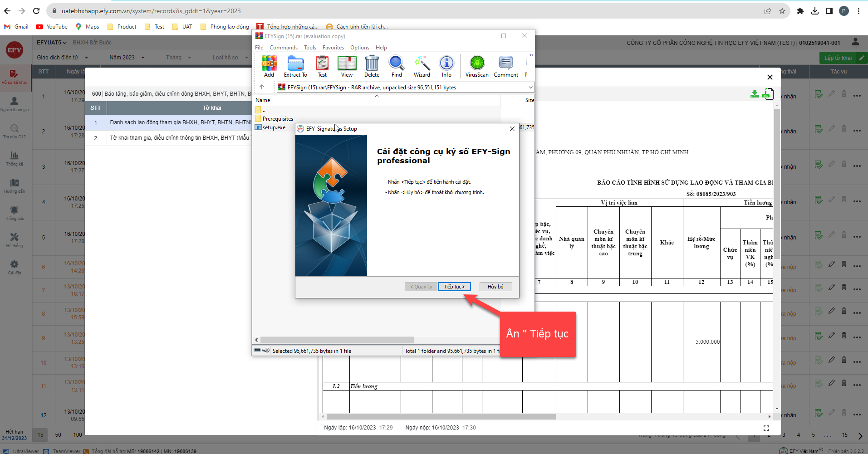This screenshot has width=868, height=454.
Task: Open the Comment tool
Action: click(505, 66)
